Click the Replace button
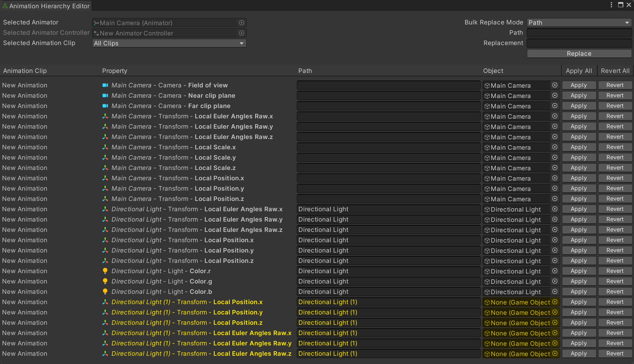Image resolution: width=634 pixels, height=364 pixels. 579,54
